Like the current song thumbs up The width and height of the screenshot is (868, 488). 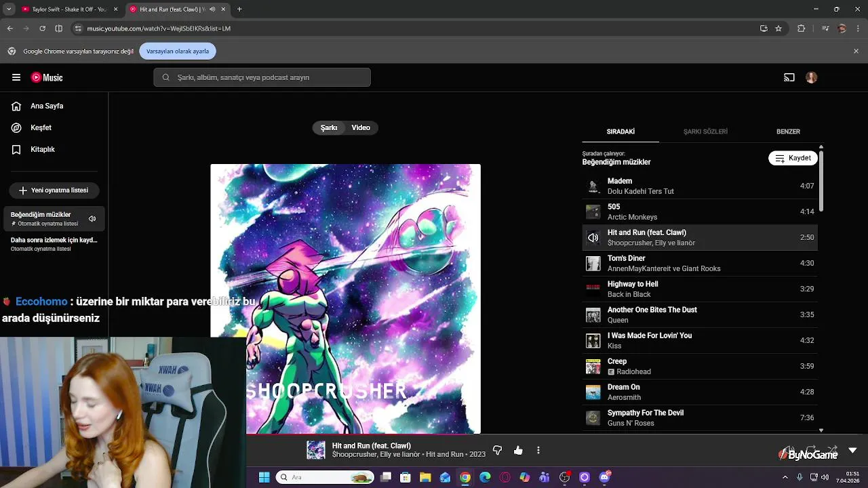518,450
